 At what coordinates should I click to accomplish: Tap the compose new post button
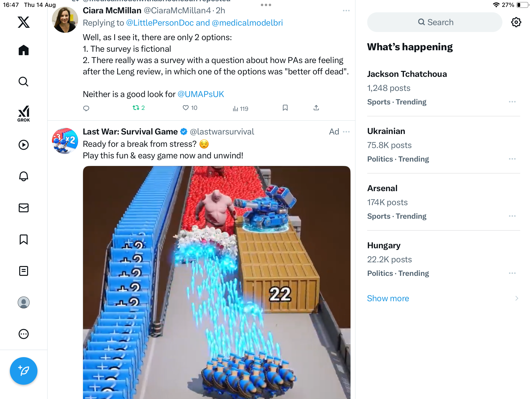coord(24,371)
